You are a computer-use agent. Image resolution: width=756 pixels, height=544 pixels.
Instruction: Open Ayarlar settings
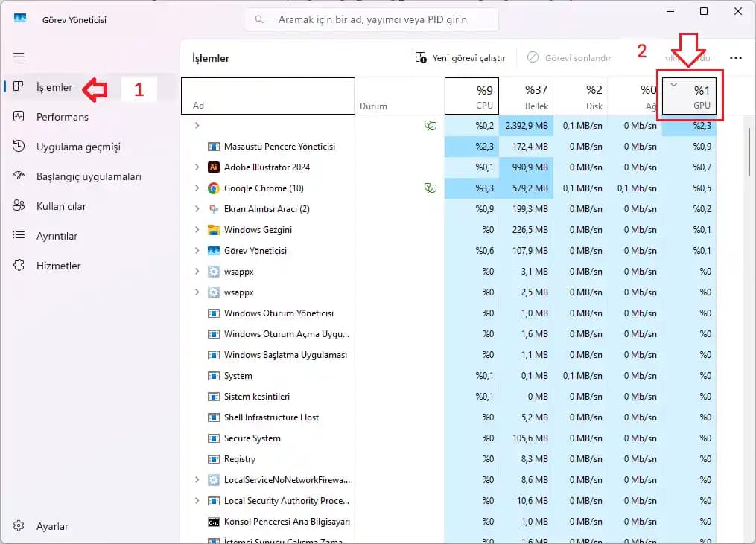[x=52, y=526]
